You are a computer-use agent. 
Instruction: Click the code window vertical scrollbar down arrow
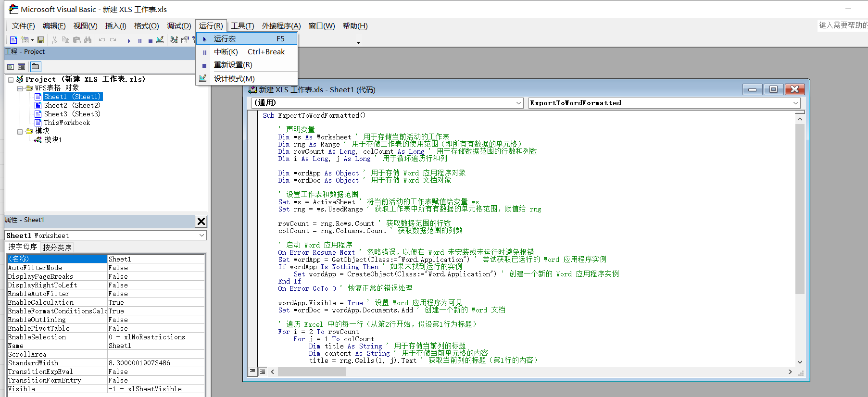point(800,362)
